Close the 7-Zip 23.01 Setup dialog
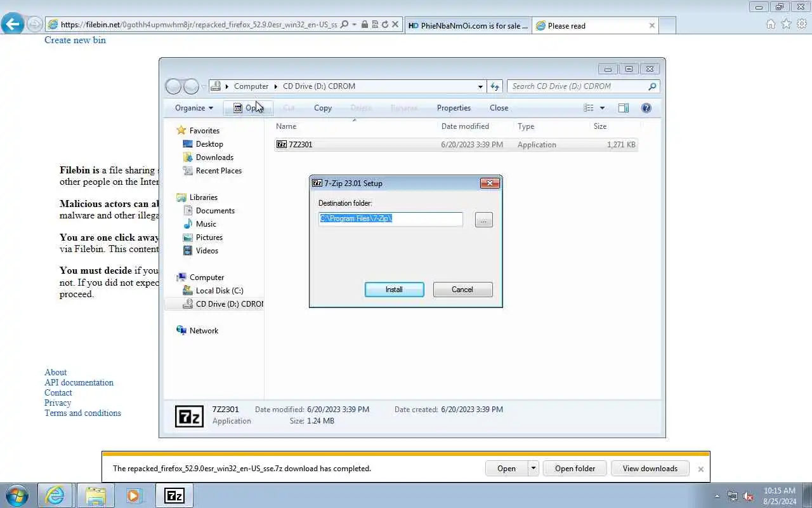The image size is (812, 508). (490, 183)
